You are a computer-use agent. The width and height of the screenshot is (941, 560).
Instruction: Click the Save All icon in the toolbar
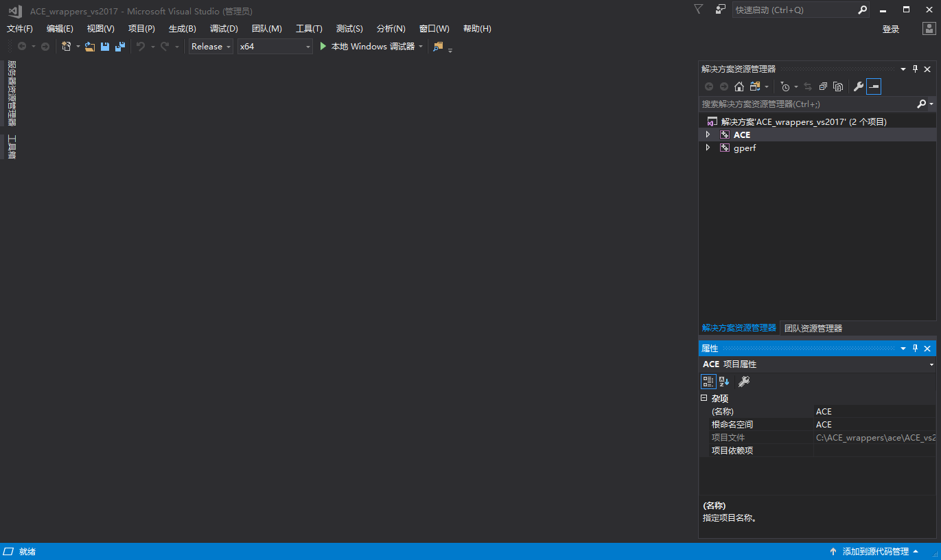coord(120,47)
